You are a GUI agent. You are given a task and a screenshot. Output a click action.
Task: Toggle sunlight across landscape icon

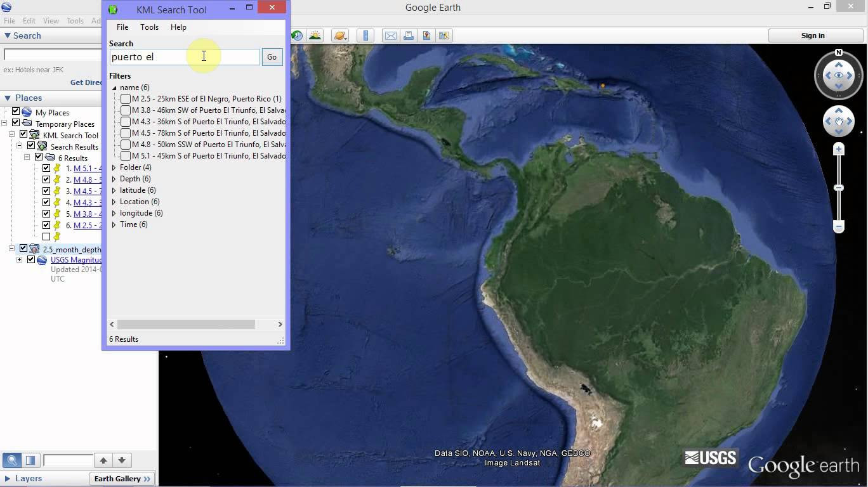coord(315,36)
